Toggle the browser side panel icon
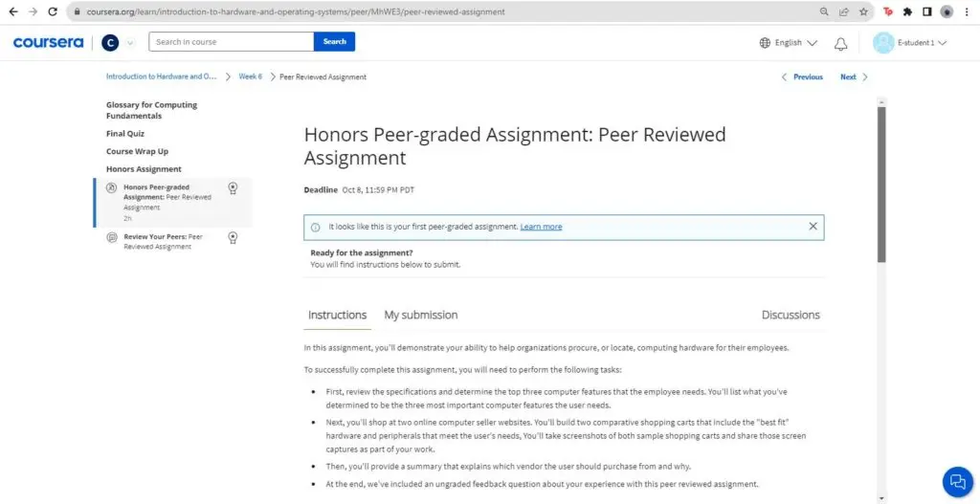Screen dimensions: 980x504 [926, 11]
